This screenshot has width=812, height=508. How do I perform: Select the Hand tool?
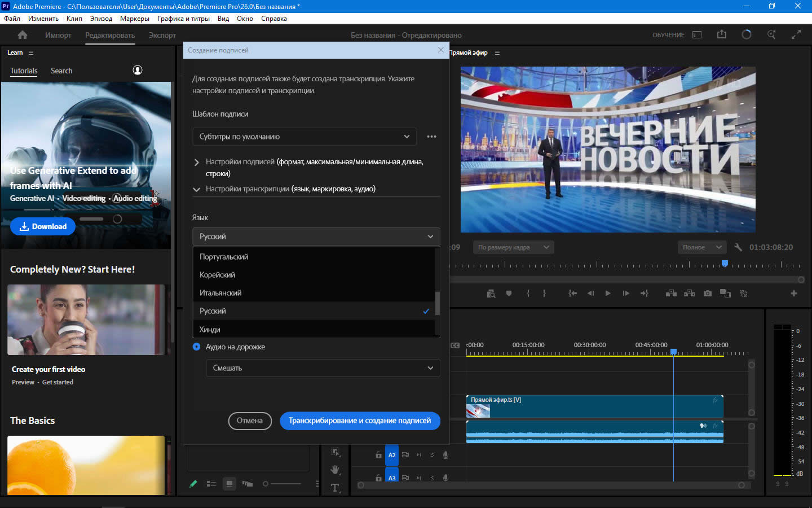click(335, 470)
